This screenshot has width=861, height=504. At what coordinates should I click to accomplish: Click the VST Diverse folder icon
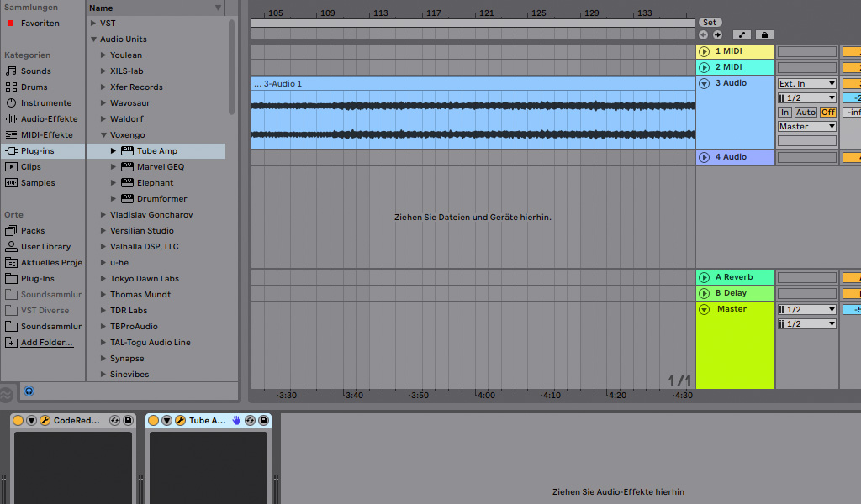11,311
